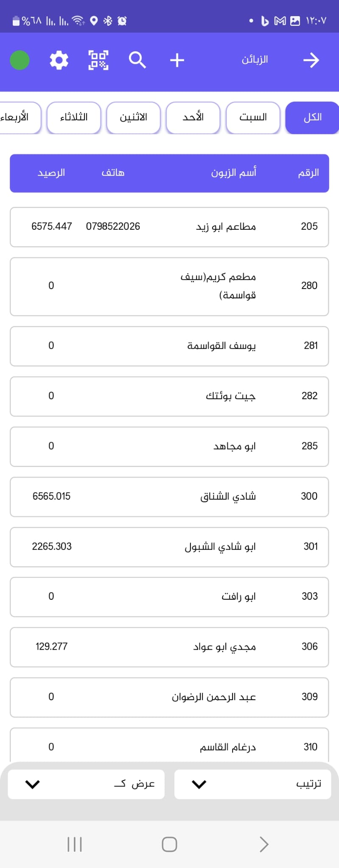Image resolution: width=339 pixels, height=868 pixels.
Task: Open customer مجدي ابو عواد row
Action: (169, 647)
